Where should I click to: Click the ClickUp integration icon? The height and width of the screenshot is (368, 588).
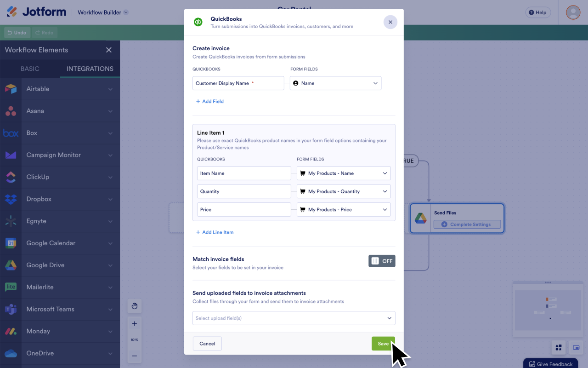pos(11,177)
